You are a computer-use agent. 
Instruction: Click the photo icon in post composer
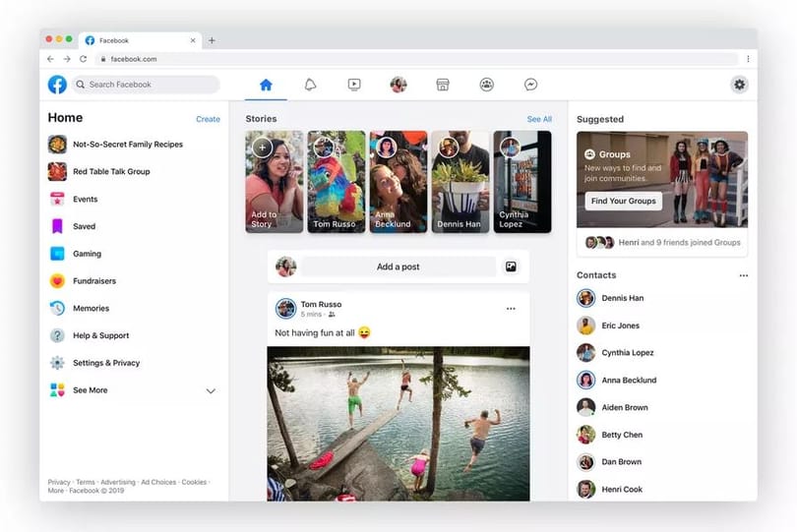pyautogui.click(x=511, y=266)
